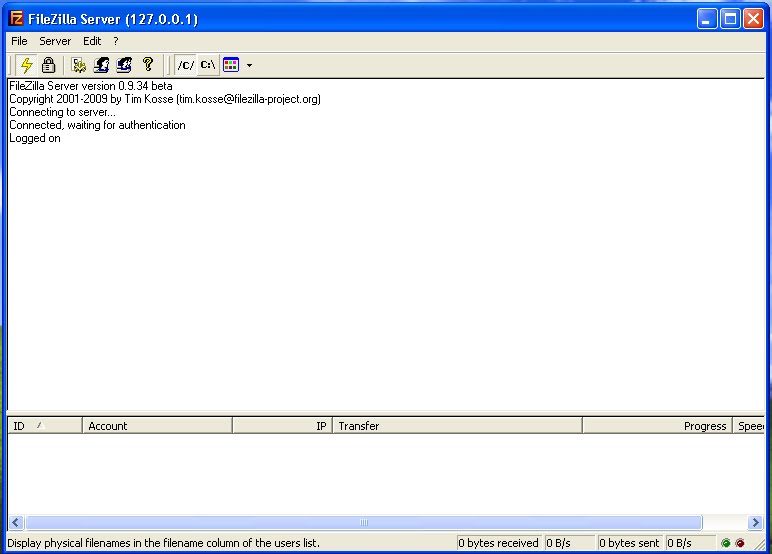Click the yellow question mark help icon

(147, 65)
